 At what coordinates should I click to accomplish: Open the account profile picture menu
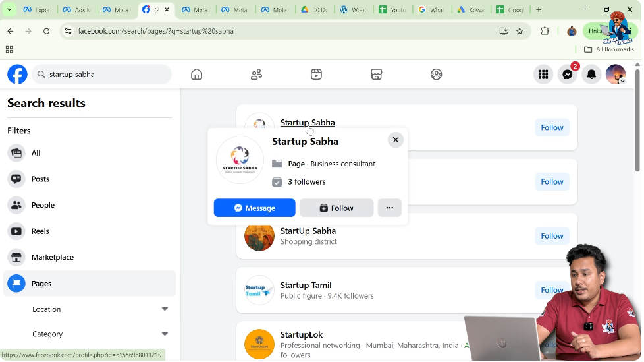pos(616,75)
